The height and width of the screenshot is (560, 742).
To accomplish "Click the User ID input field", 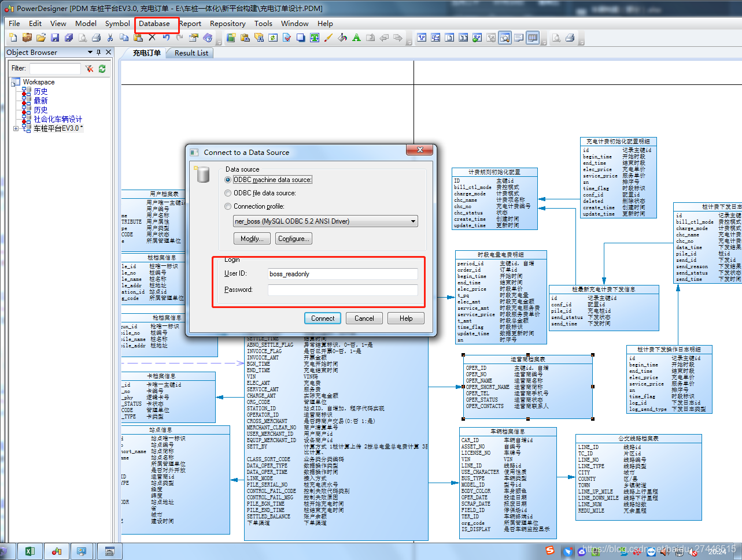I will point(342,274).
